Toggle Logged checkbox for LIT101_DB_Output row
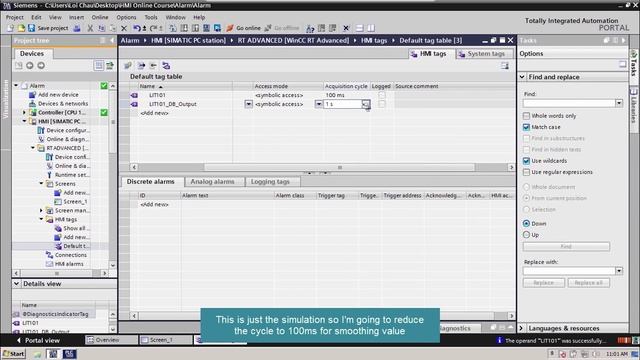Viewport: 640px width, 360px height. [381, 104]
